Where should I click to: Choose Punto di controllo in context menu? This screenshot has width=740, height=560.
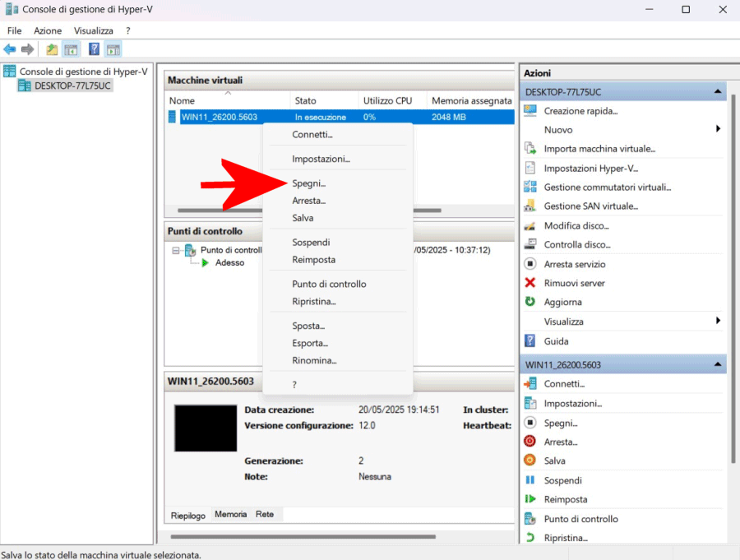point(337,285)
